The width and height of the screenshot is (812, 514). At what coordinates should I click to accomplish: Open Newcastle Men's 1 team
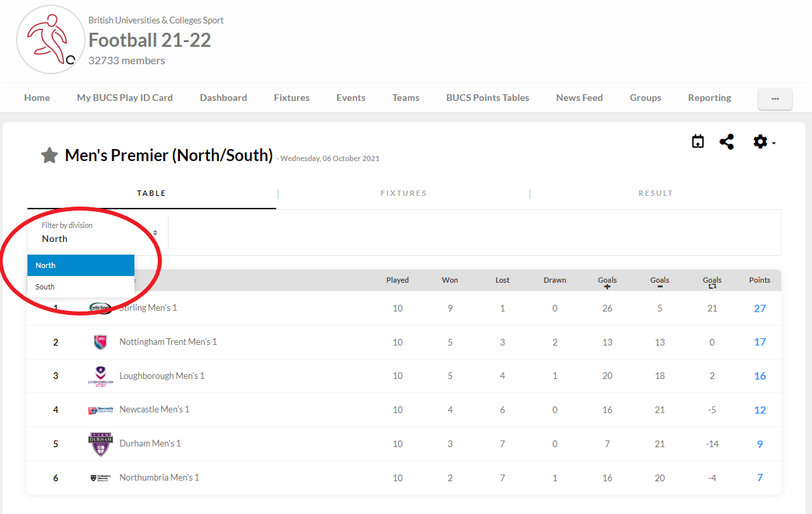[x=155, y=409]
